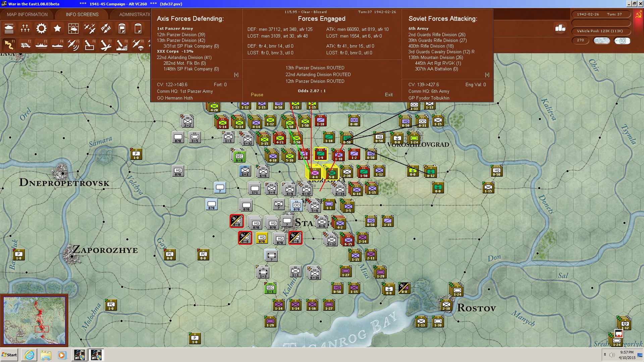644x362 pixels.
Task: Click 39th Guards Rifle Division (27) entry
Action: 437,41
